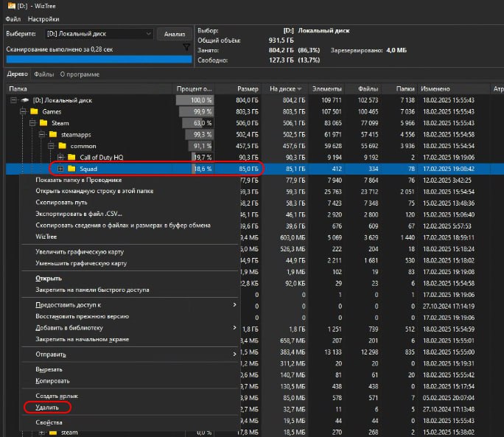Screen dimensions: 504x437
Task: Click the 804,0 ГБ size value
Action: pyautogui.click(x=247, y=100)
